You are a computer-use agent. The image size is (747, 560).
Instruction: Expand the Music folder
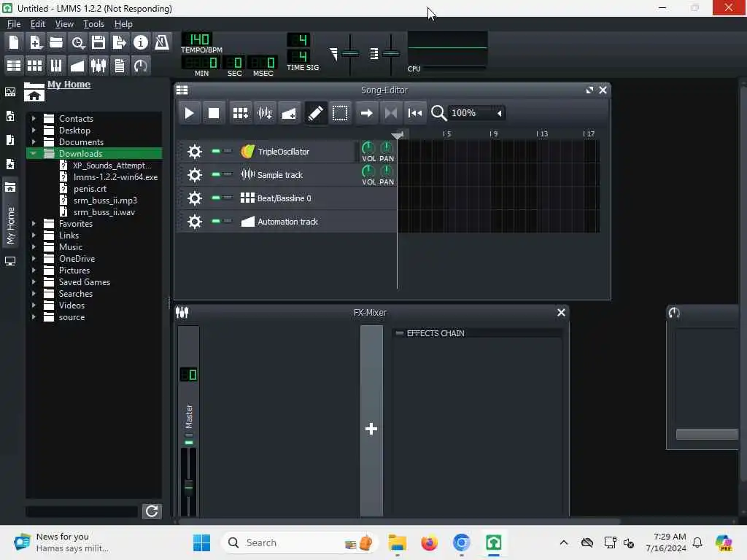click(x=34, y=246)
